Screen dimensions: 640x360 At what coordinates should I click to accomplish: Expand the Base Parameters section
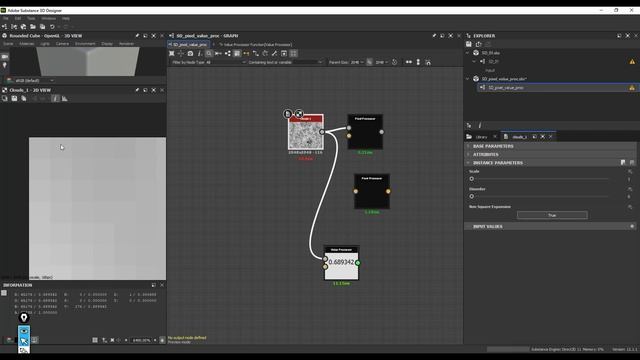click(x=550, y=146)
